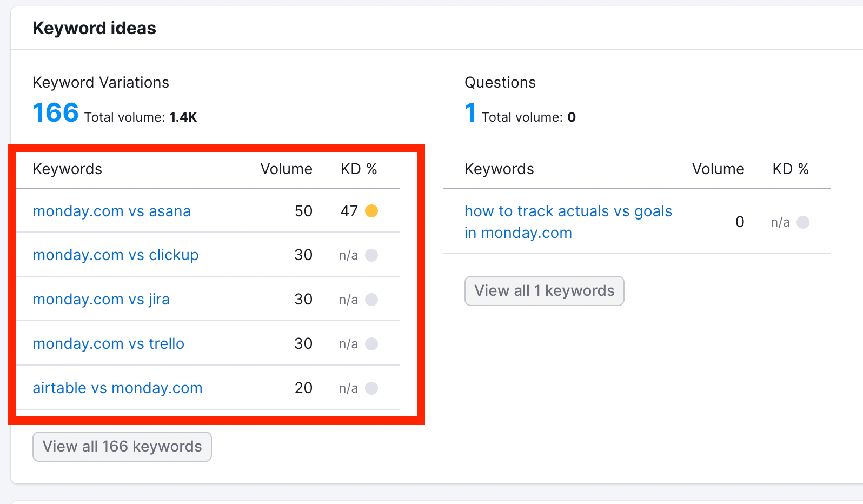Click the 'Volume' header in Questions table
Viewport: 863px width, 504px height.
pos(718,169)
